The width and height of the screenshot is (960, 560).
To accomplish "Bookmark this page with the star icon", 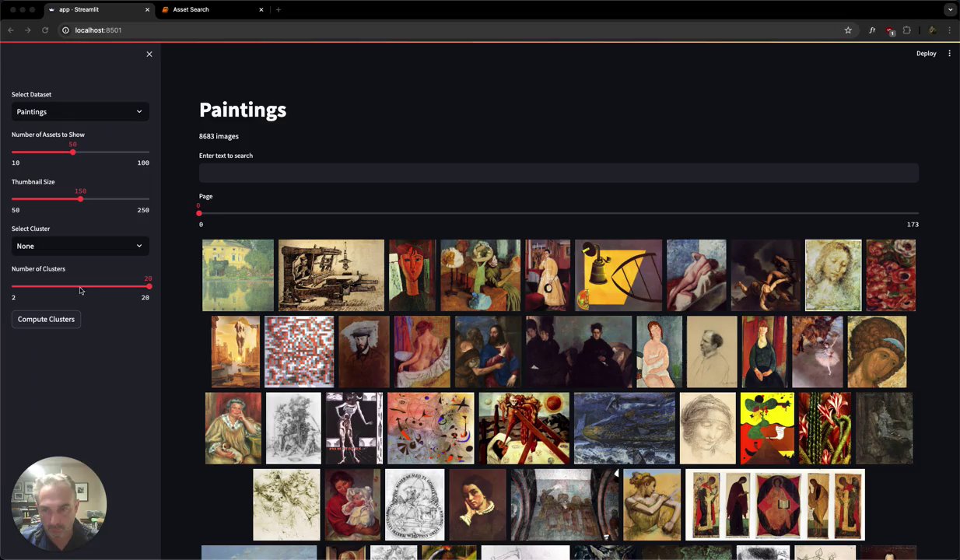I will (x=848, y=30).
